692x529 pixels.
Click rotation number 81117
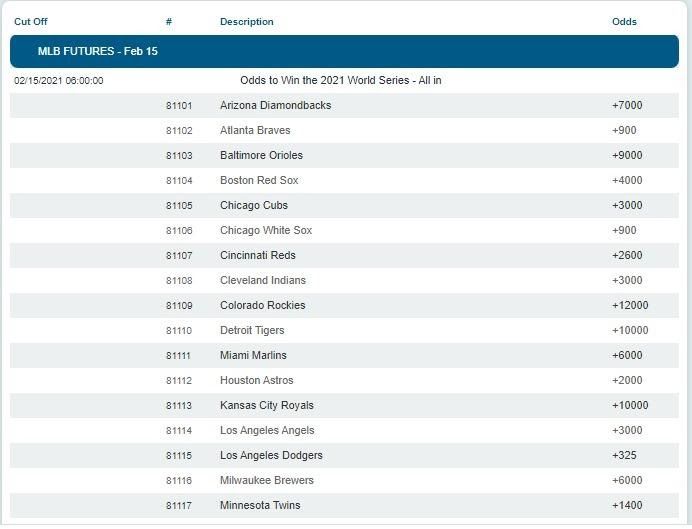(x=179, y=506)
